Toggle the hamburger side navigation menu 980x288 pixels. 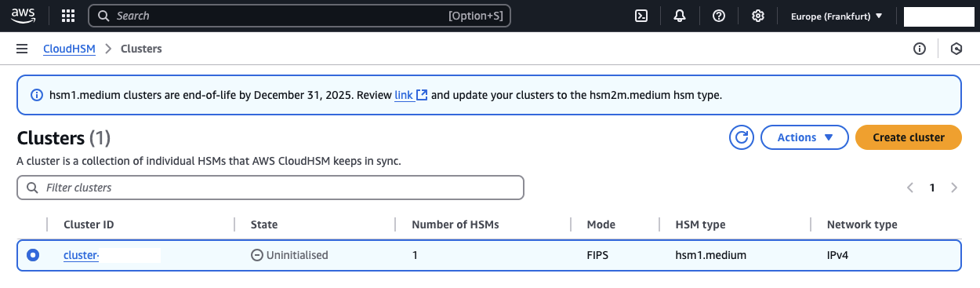22,49
